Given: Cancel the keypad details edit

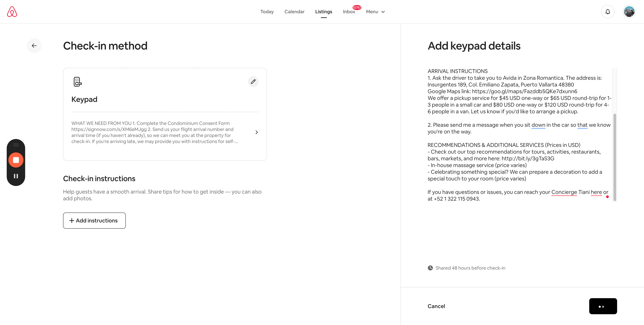Looking at the screenshot, I should coord(436,306).
